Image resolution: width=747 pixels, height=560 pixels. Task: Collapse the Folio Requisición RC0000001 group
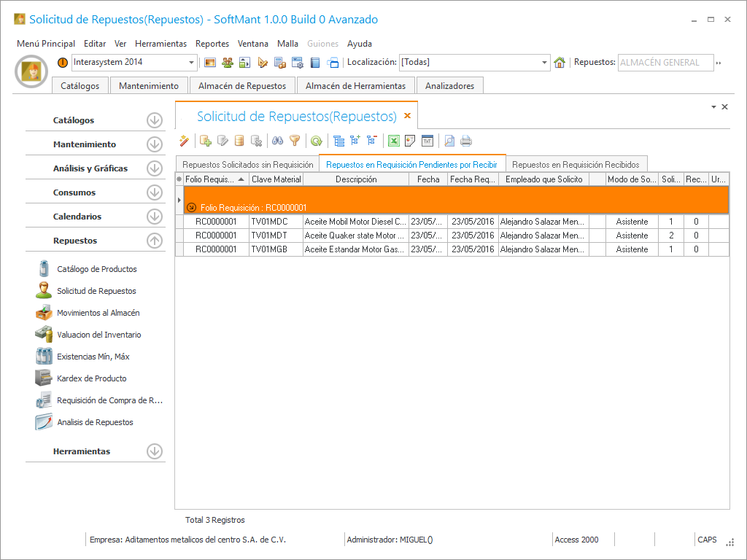pyautogui.click(x=192, y=207)
